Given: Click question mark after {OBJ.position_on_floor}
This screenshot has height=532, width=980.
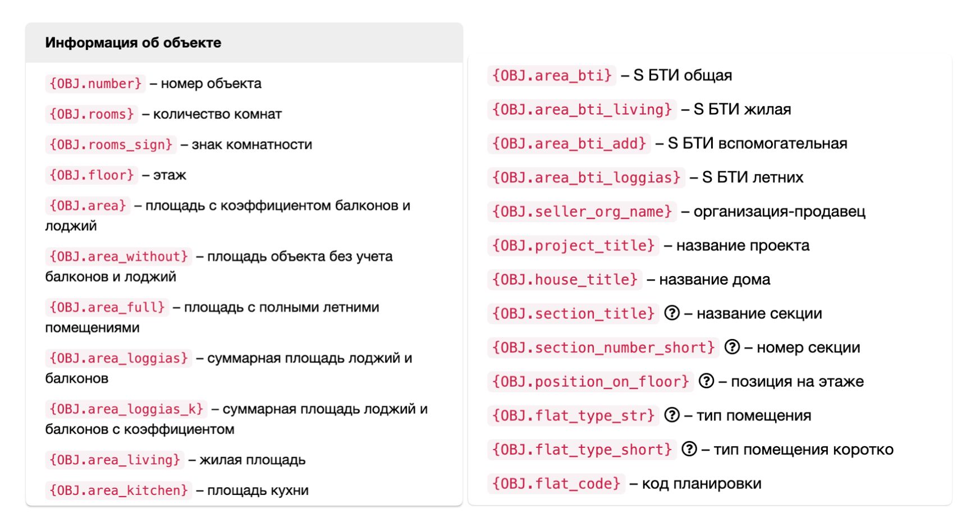Looking at the screenshot, I should (x=706, y=382).
